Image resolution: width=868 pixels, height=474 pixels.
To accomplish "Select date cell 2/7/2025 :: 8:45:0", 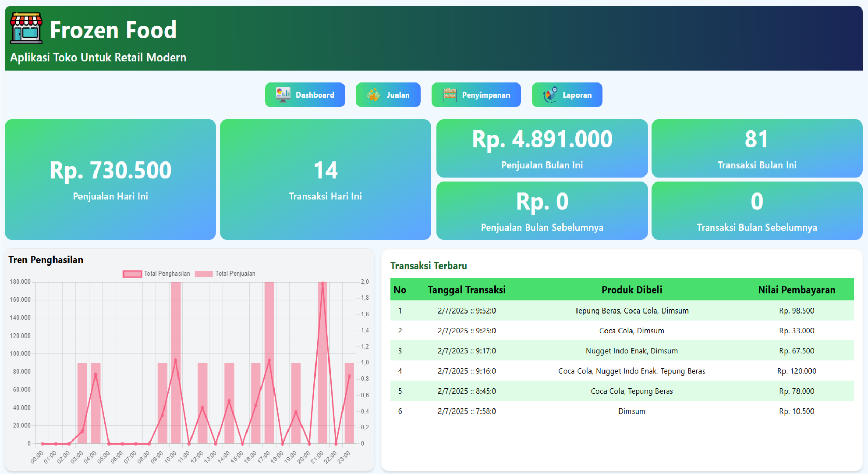I will point(467,391).
